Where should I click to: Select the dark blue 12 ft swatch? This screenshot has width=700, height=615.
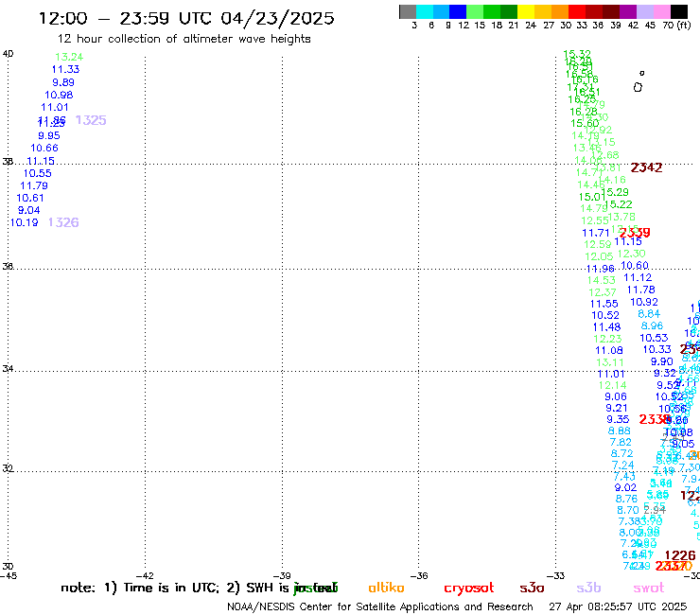458,11
